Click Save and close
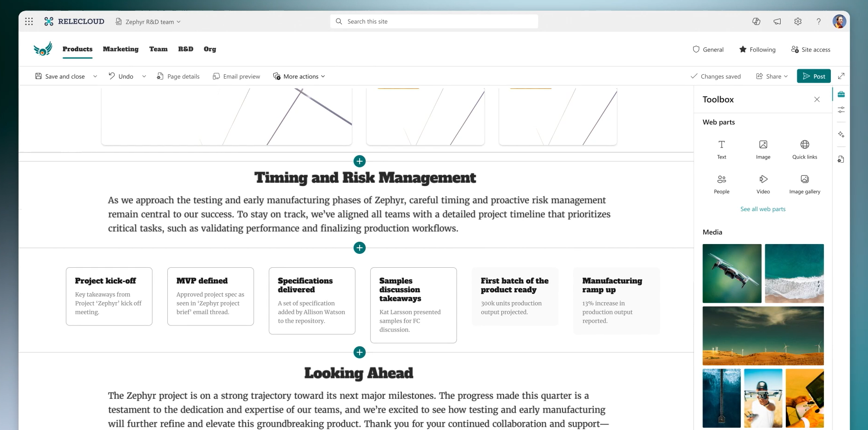The image size is (868, 430). [60, 76]
